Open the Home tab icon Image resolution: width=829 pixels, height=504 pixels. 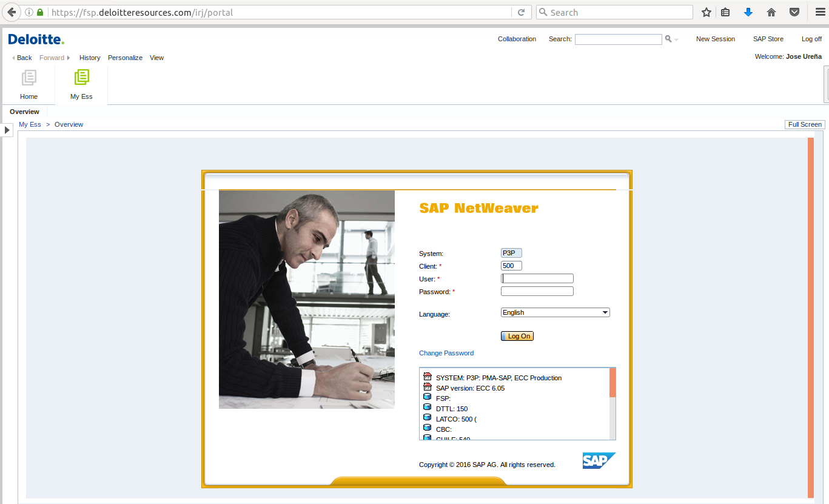coord(29,78)
